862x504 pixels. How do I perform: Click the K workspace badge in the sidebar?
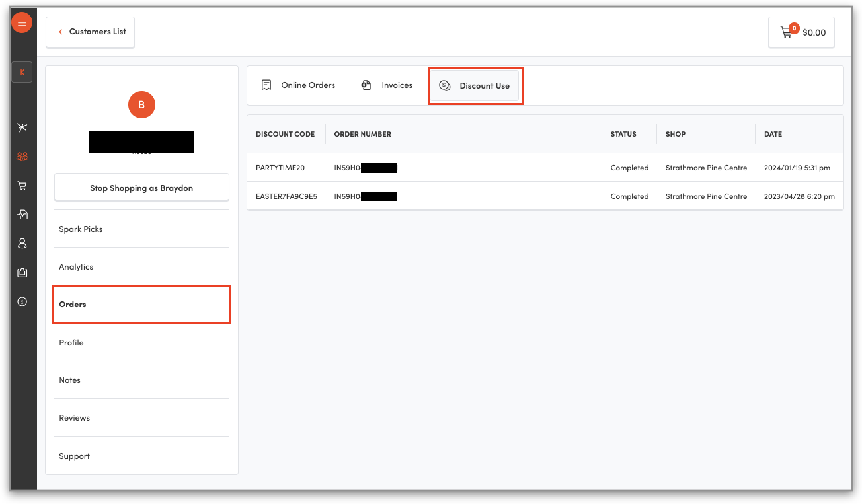point(22,72)
